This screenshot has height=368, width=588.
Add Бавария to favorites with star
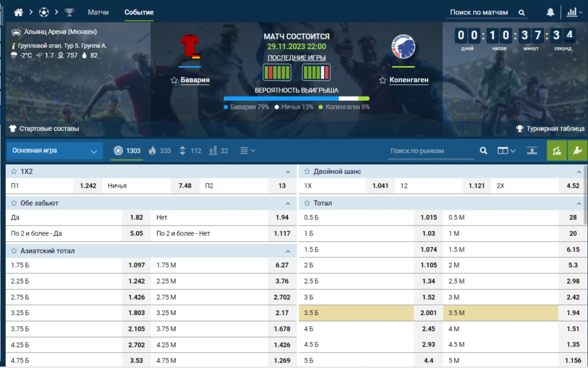174,80
